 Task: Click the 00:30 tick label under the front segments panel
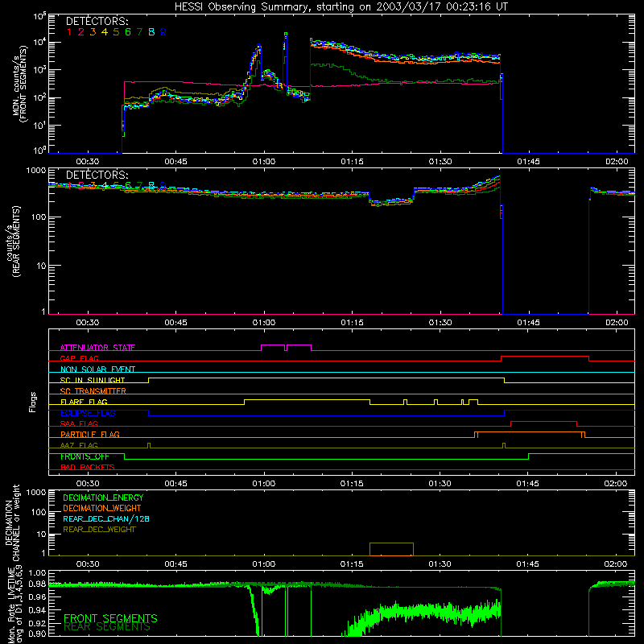click(88, 162)
